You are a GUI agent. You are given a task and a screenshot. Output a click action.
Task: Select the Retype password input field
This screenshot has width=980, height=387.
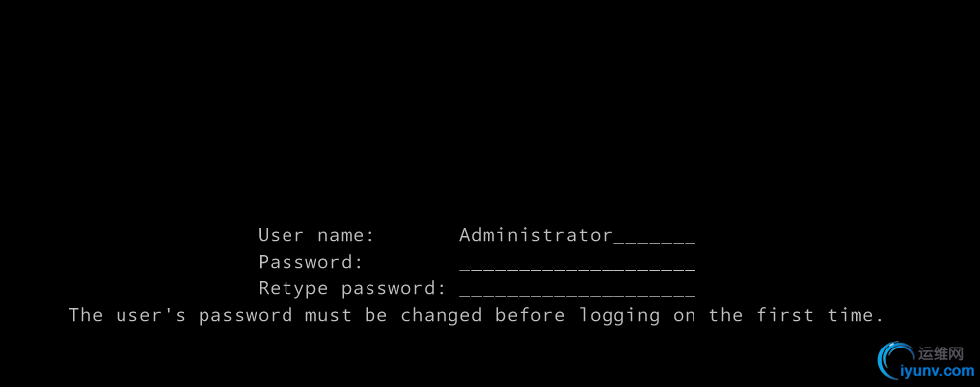click(578, 289)
